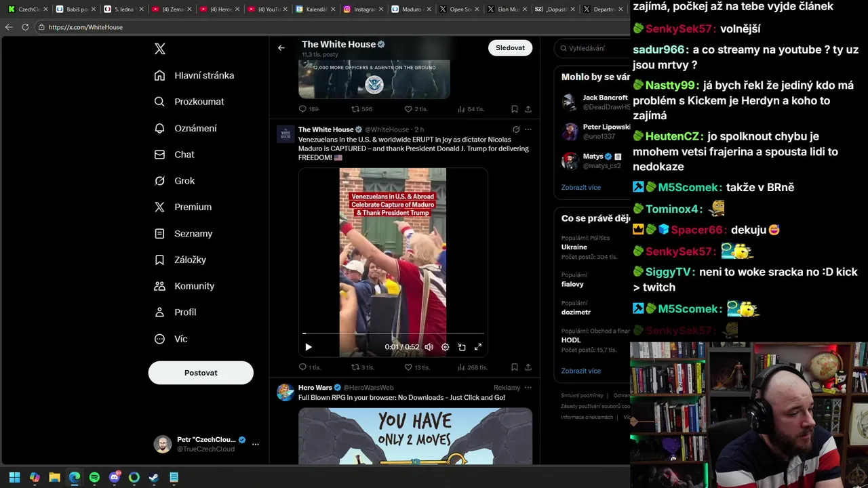The width and height of the screenshot is (868, 488).
Task: Click Vyhledávání search field
Action: pyautogui.click(x=593, y=48)
